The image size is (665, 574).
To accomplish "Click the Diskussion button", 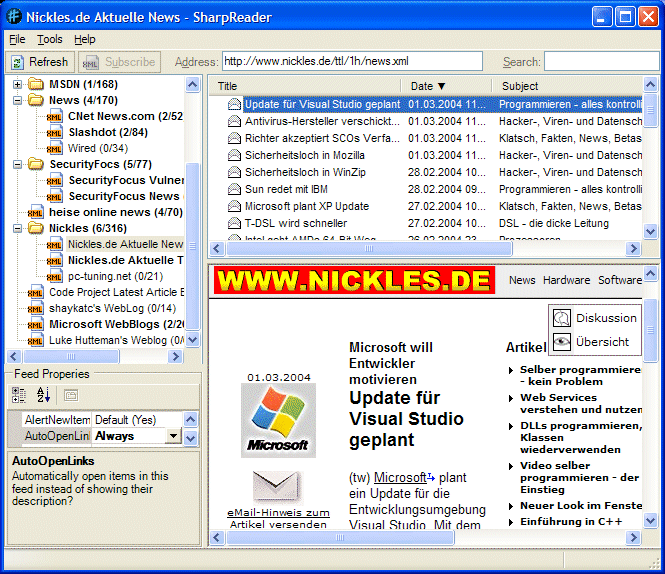I will [x=595, y=318].
